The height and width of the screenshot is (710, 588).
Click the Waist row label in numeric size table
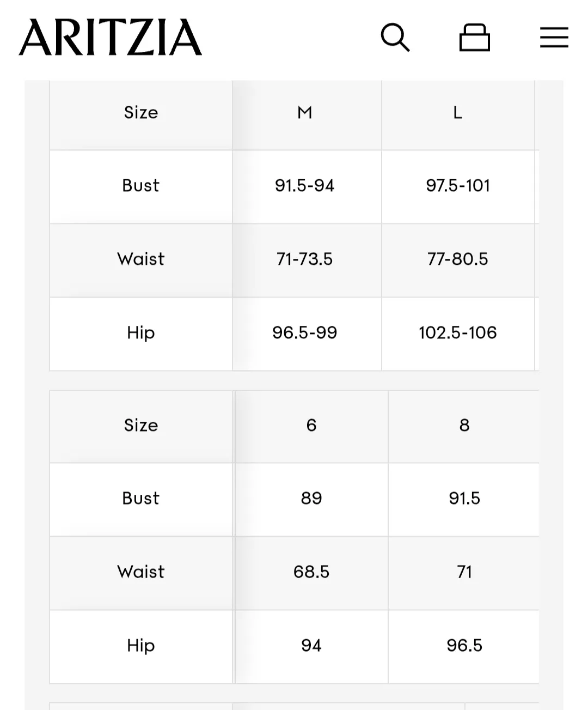[141, 572]
